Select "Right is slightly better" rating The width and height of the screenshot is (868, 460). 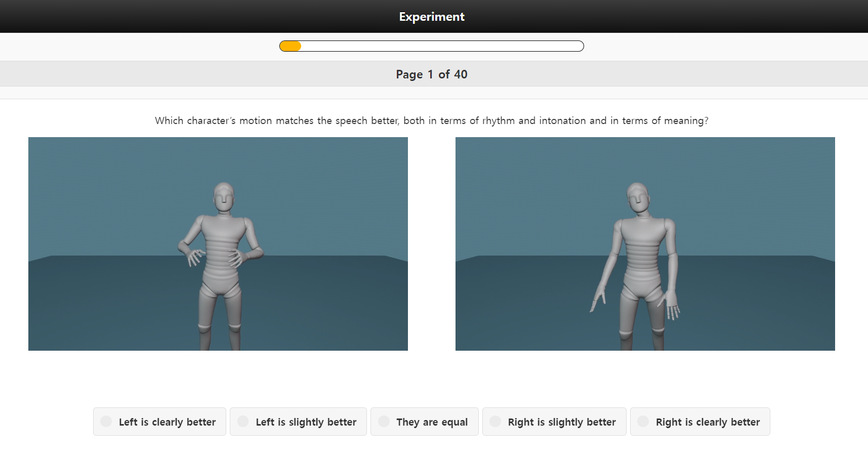[554, 422]
